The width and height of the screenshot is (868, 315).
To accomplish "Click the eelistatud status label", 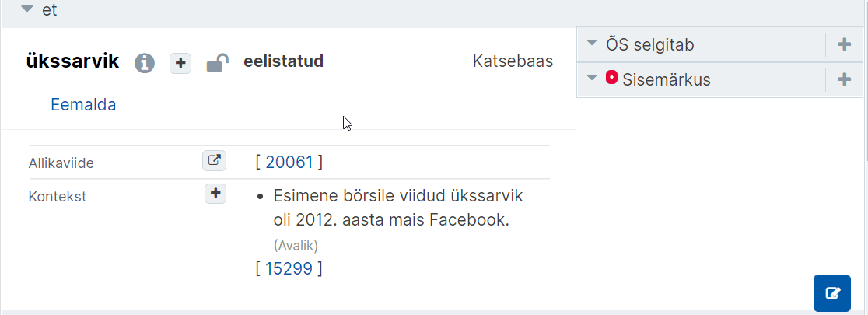I will pyautogui.click(x=283, y=61).
